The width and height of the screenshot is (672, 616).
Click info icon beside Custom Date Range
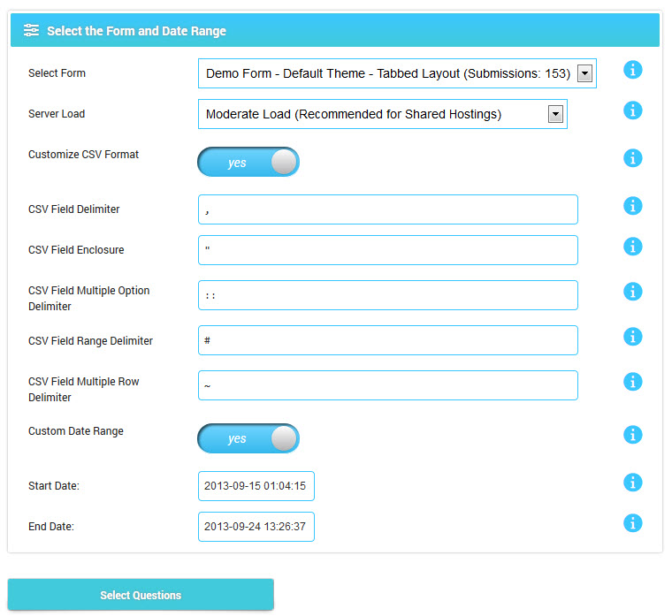tap(632, 435)
